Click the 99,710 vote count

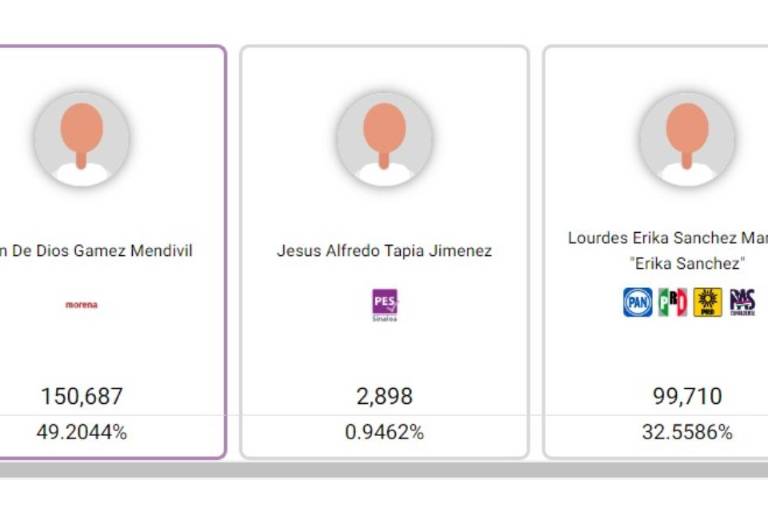click(x=686, y=396)
